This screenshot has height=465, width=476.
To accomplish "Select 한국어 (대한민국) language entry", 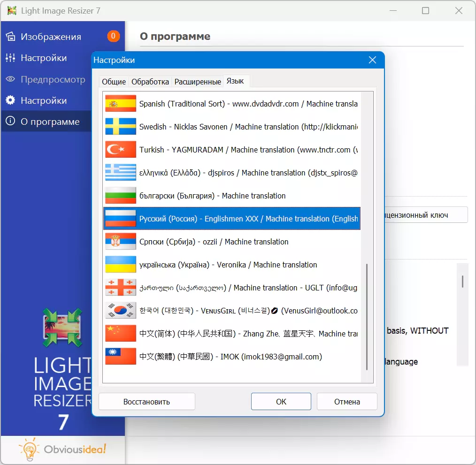I will (x=232, y=311).
